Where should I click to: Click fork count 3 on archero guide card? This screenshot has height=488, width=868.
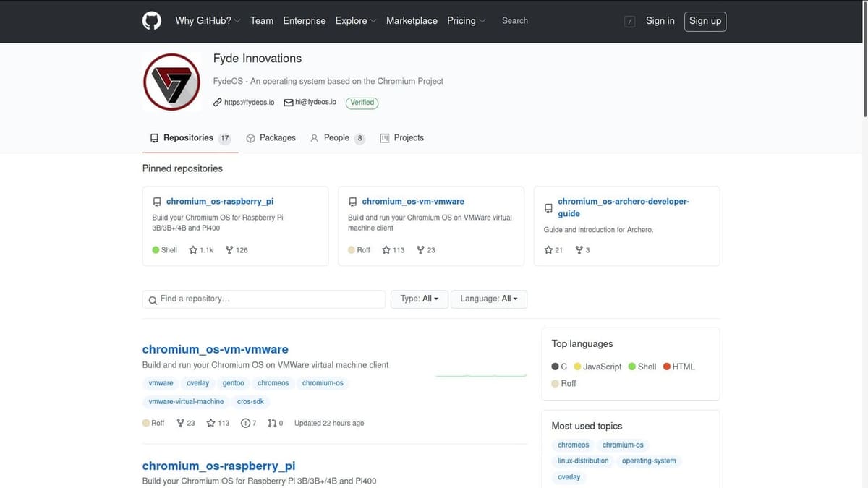coord(582,250)
